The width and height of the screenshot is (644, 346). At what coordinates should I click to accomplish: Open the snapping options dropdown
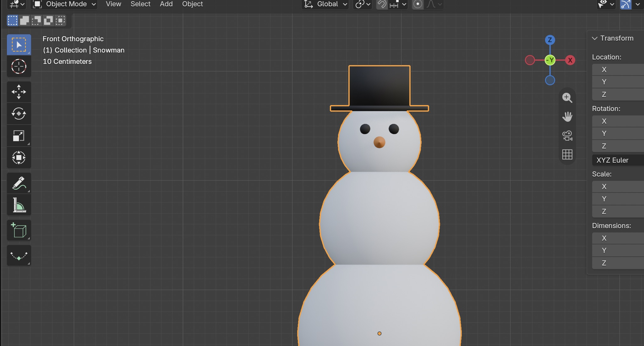[x=398, y=4]
